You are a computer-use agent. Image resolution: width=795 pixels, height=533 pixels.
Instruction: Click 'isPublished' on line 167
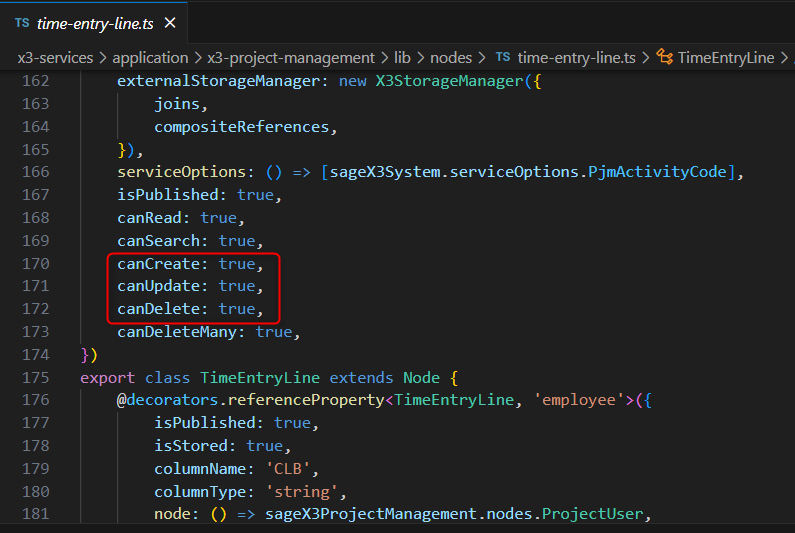pos(168,195)
